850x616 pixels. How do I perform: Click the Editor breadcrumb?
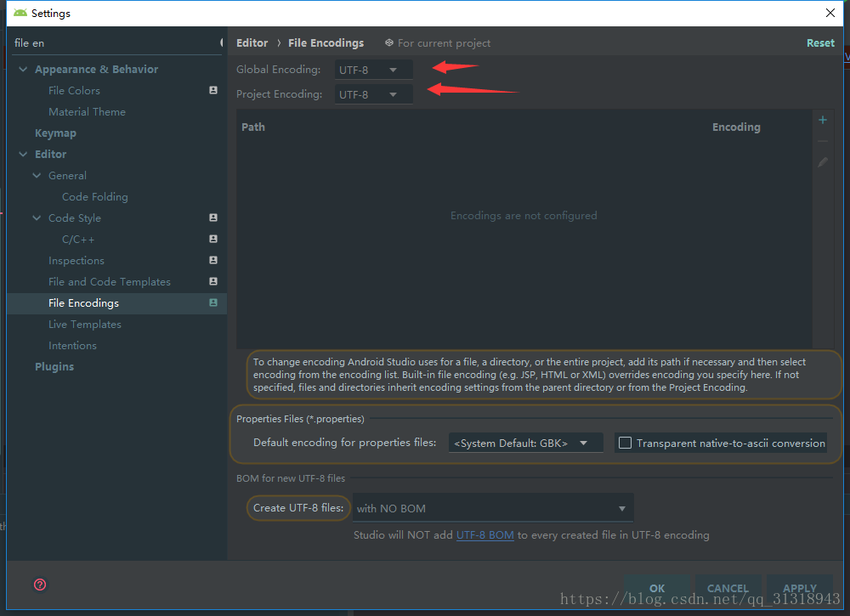tap(252, 42)
